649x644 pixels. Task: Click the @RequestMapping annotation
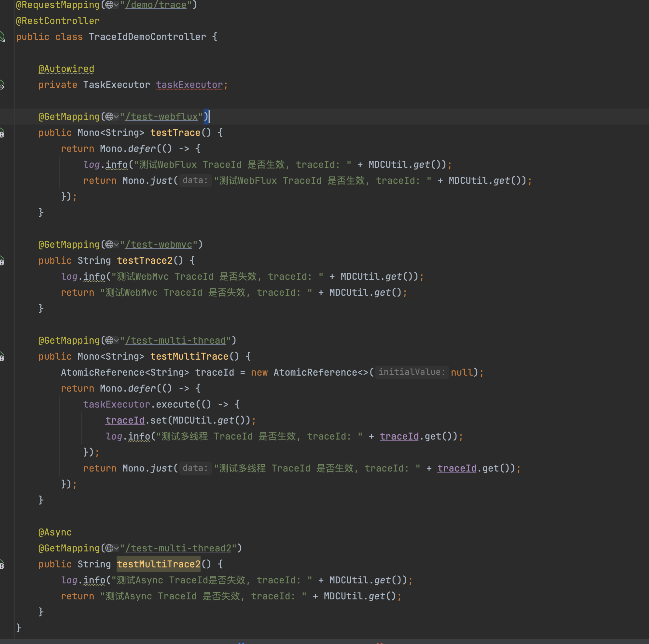tap(58, 5)
